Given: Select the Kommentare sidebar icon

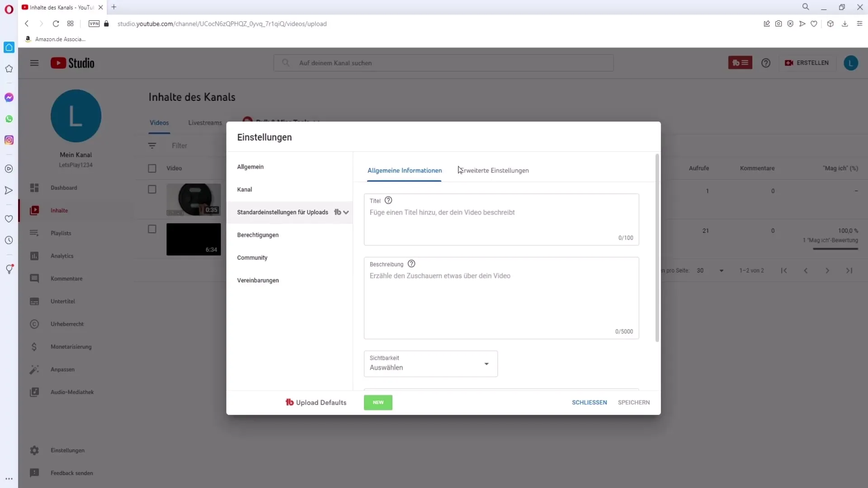Looking at the screenshot, I should tap(34, 279).
